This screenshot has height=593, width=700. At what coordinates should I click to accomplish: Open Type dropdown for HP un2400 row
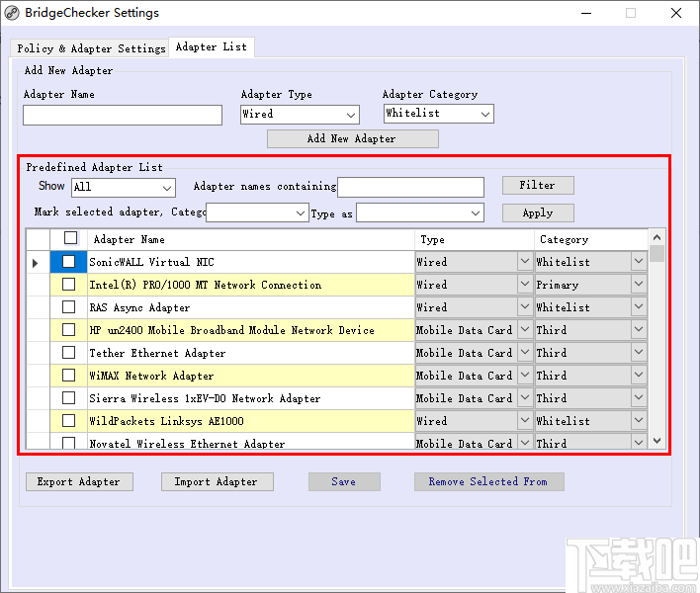(x=525, y=330)
